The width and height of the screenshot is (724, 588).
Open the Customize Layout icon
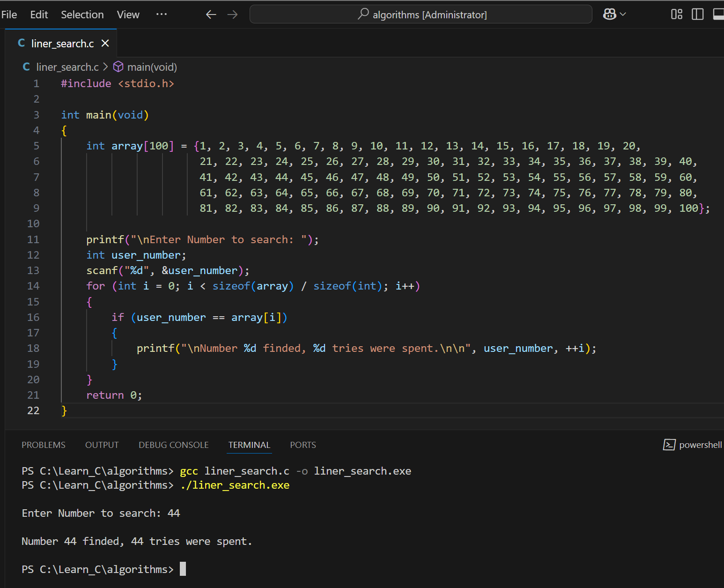click(x=676, y=15)
